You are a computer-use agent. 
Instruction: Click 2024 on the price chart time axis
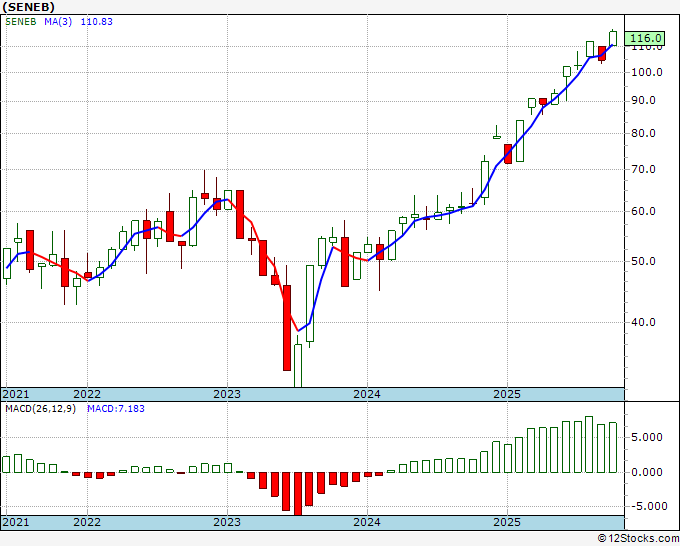point(367,394)
